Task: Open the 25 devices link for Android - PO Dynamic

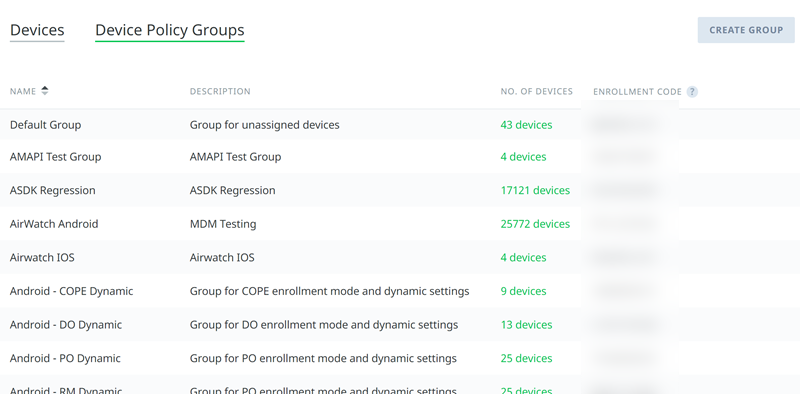Action: (526, 359)
